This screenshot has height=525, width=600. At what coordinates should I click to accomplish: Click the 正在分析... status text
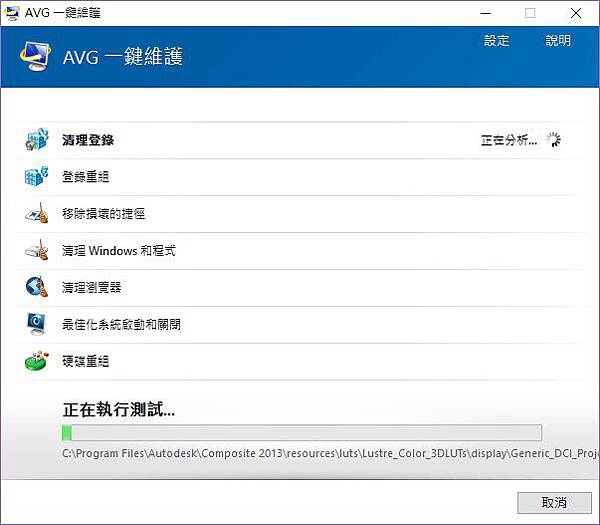tap(509, 140)
